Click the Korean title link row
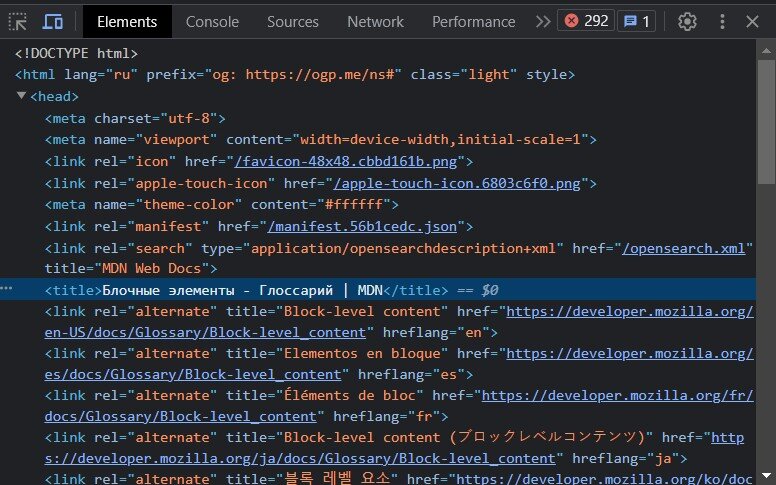Screen dimensions: 776x485 point(399,479)
